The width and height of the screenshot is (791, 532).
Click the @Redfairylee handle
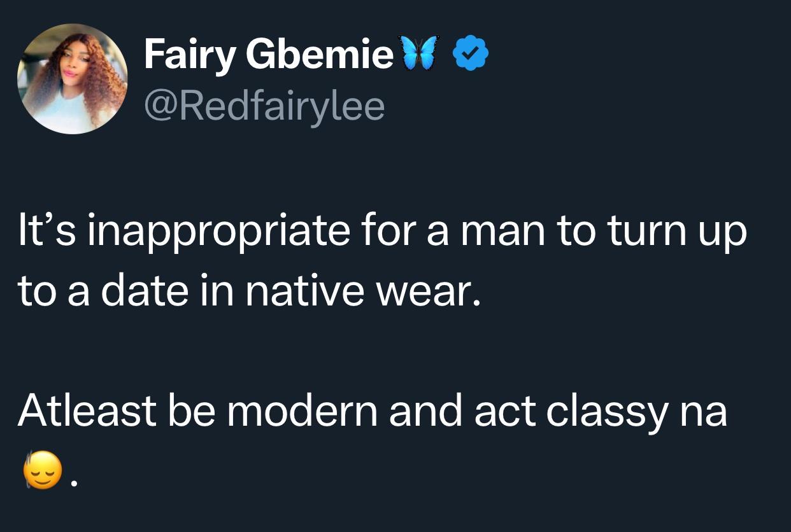point(264,106)
